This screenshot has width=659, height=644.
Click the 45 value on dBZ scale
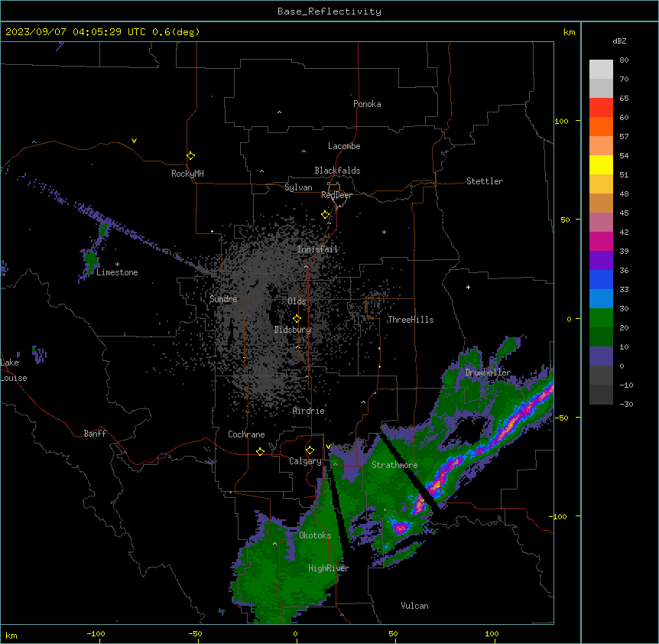pos(624,213)
